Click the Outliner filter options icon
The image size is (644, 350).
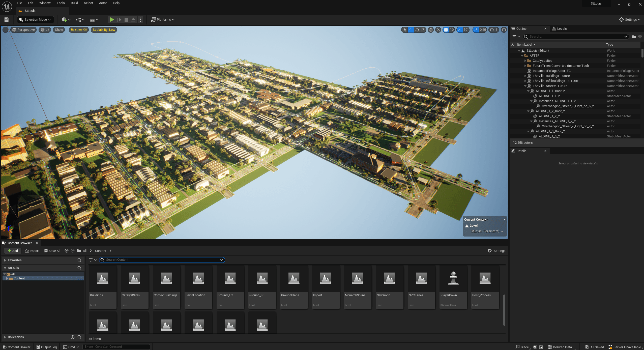516,37
